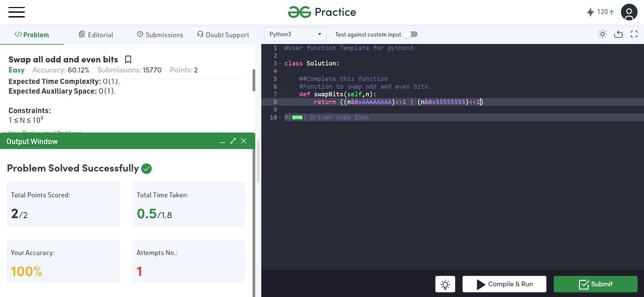Click '#Function to swap odd' comment
The width and height of the screenshot is (644, 297).
[x=365, y=86]
